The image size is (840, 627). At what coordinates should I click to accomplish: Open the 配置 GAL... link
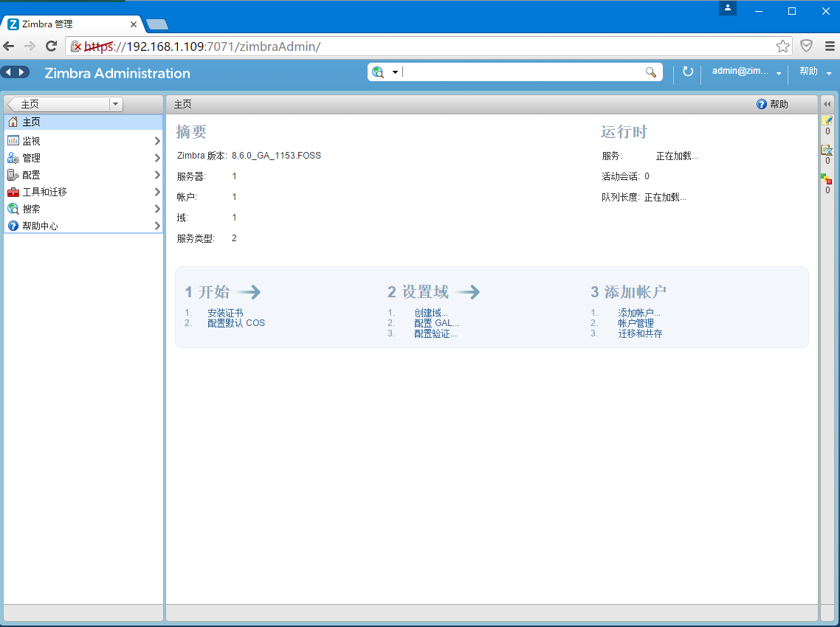click(x=436, y=323)
